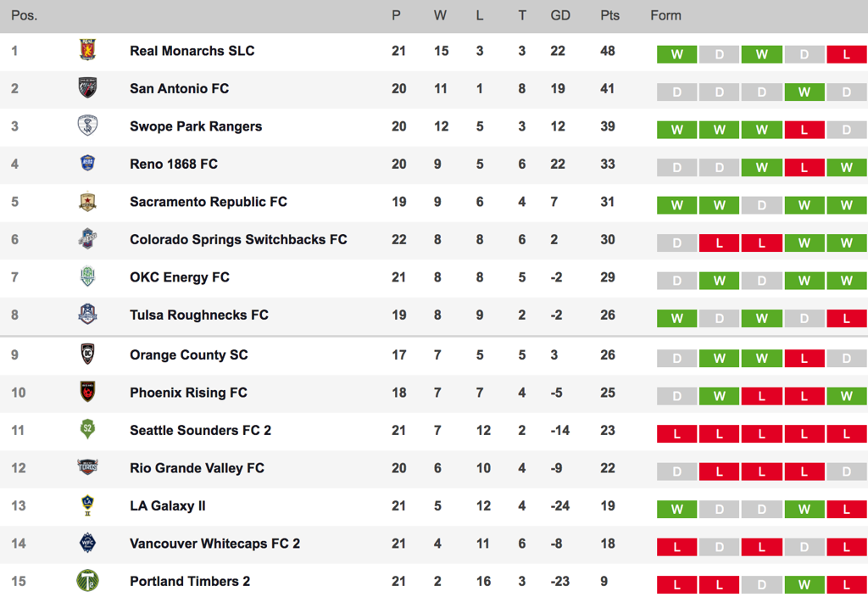Sort table by Pts column header
This screenshot has width=868, height=597.
[x=609, y=15]
